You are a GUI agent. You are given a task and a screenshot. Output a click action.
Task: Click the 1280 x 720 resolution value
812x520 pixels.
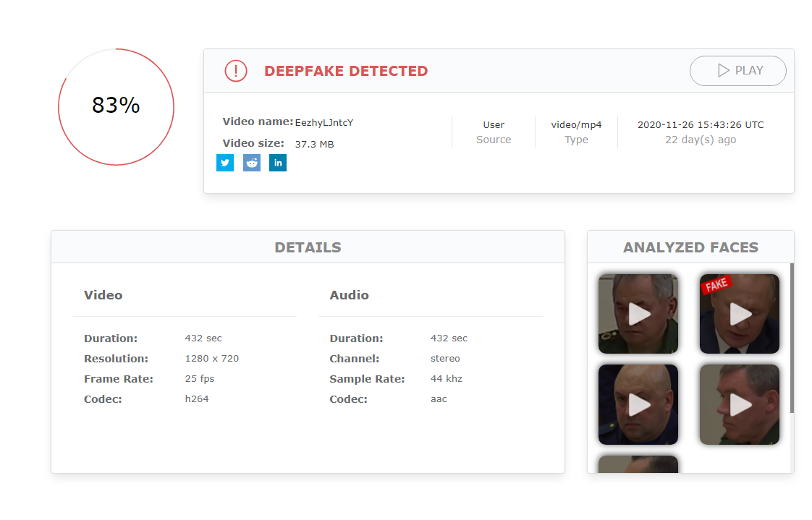tap(212, 359)
